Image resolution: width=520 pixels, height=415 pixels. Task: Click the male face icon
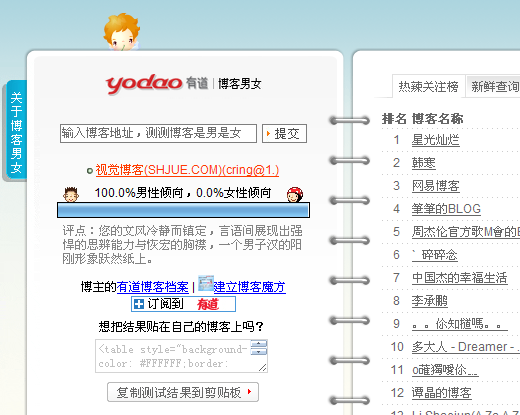[x=71, y=194]
